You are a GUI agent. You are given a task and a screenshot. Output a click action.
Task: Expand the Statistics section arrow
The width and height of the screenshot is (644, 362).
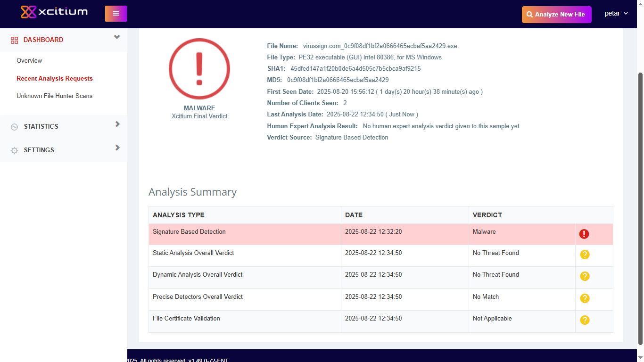[x=117, y=124]
